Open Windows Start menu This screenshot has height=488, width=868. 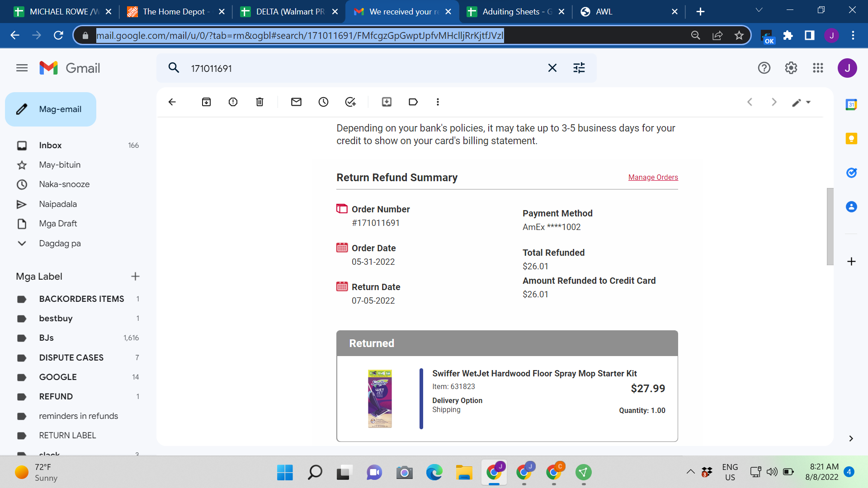(285, 473)
